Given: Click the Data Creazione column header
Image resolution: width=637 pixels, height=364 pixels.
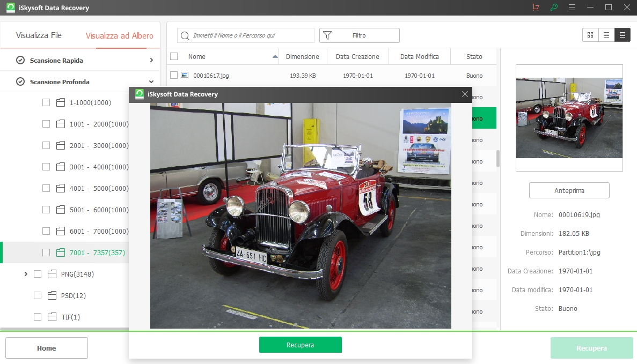Looking at the screenshot, I should (357, 56).
